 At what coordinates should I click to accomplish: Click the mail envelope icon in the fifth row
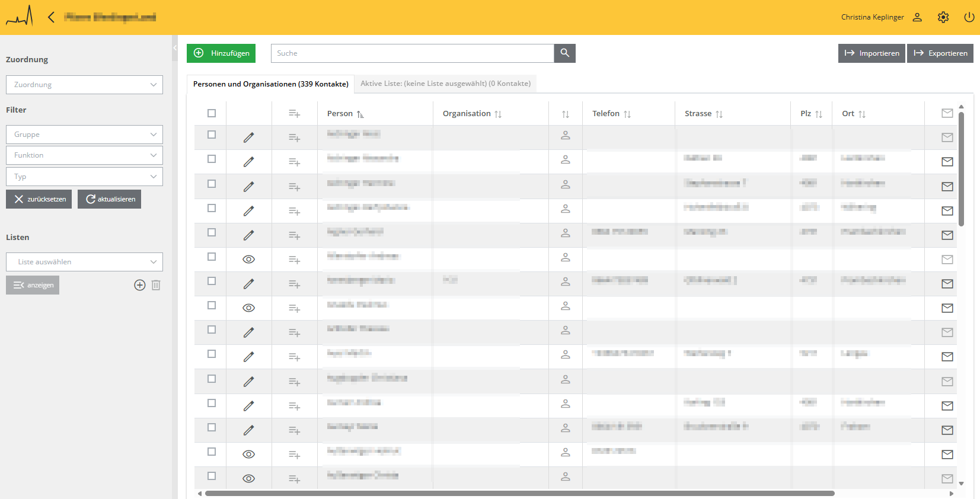[947, 235]
